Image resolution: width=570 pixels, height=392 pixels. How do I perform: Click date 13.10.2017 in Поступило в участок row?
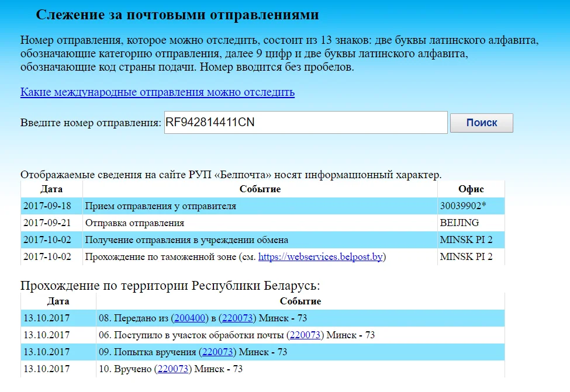[x=47, y=335]
